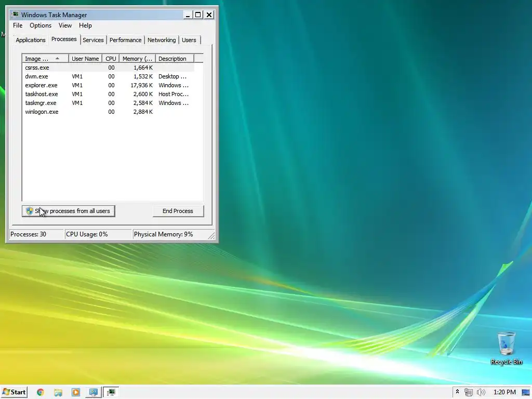This screenshot has height=399, width=532.
Task: Sort by Image Name column header
Action: 46,59
